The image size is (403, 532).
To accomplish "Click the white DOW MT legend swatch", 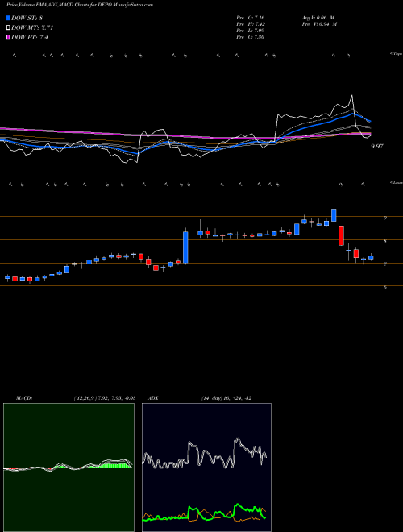I will pos(8,28).
